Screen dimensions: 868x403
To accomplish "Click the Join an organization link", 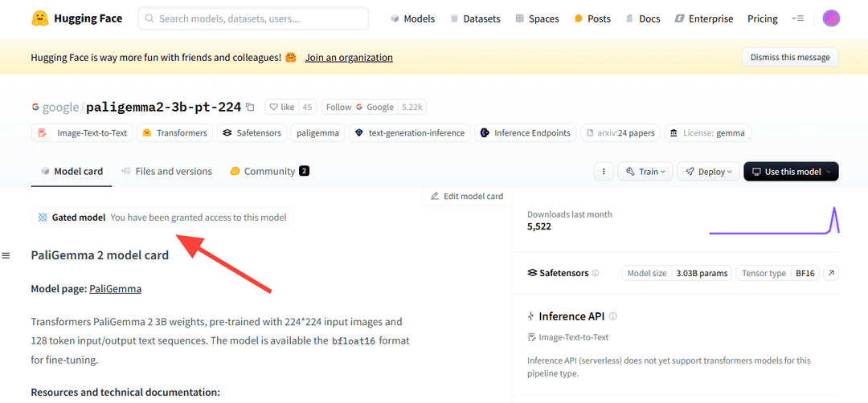I will pos(349,58).
